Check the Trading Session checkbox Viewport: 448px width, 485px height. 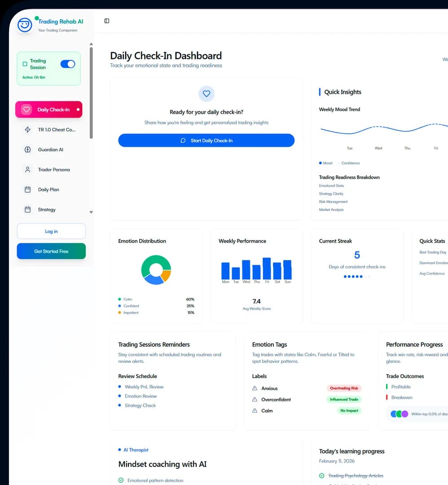tap(25, 64)
